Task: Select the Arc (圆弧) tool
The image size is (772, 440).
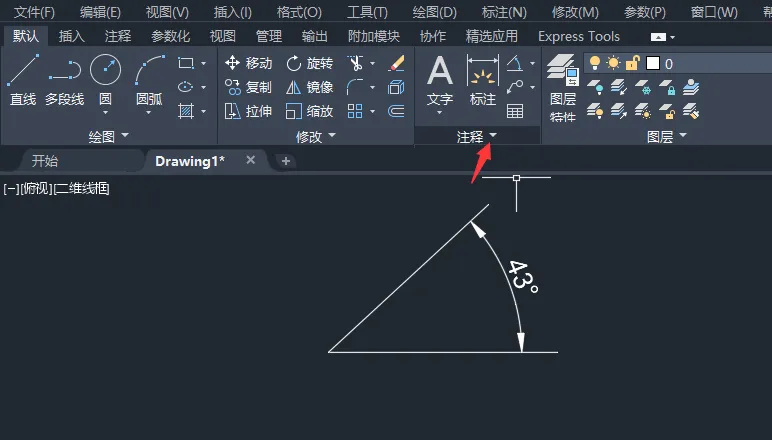Action: pyautogui.click(x=149, y=79)
